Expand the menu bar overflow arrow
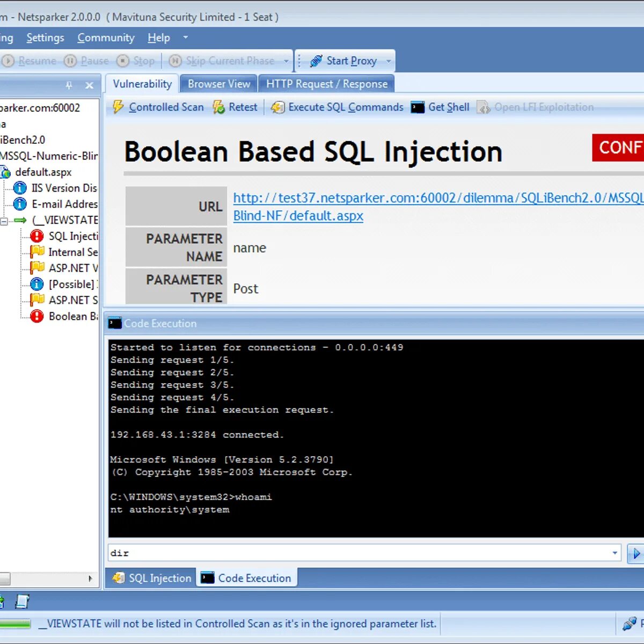 [186, 38]
